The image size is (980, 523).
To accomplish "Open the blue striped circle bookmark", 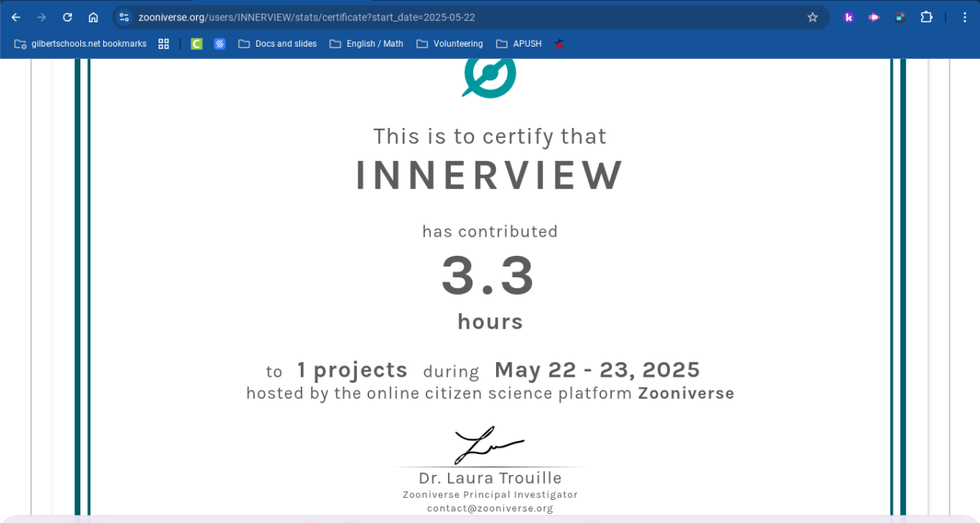I will click(x=220, y=44).
